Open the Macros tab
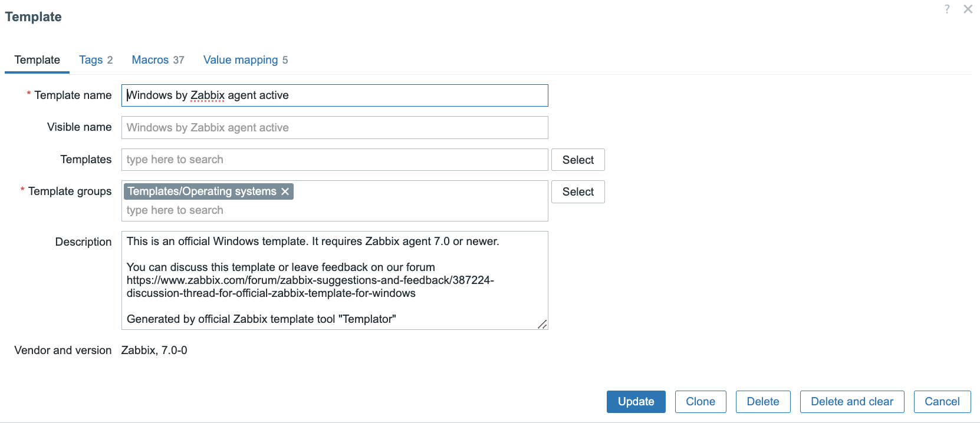 [x=157, y=60]
